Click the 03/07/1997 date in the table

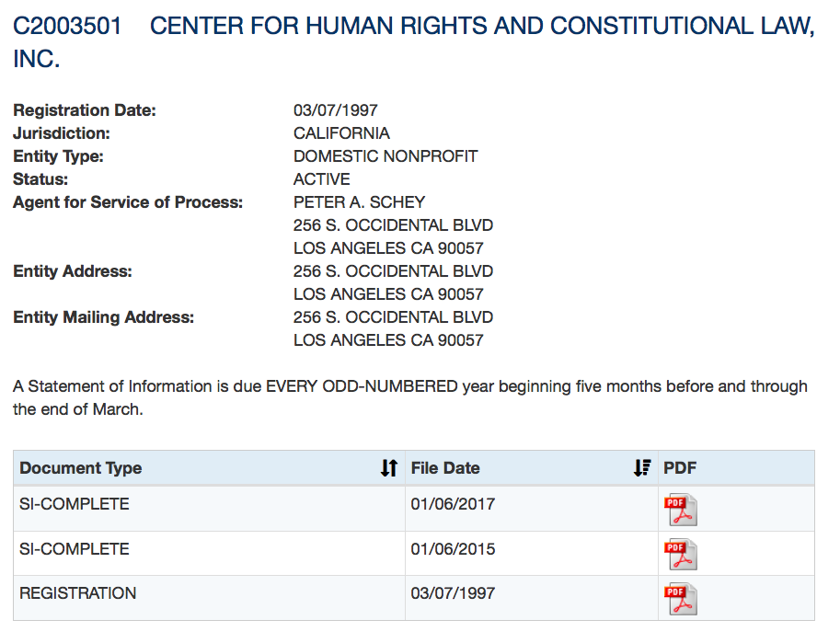point(453,593)
